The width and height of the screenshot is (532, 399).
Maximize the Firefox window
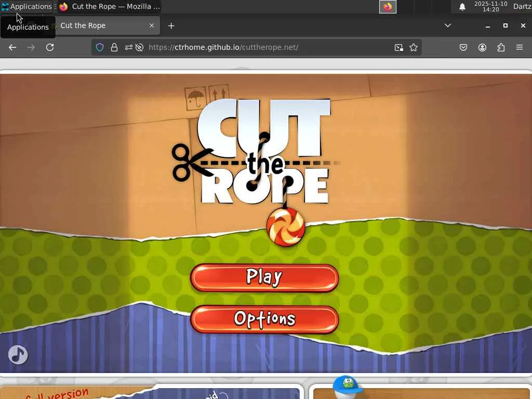[505, 26]
